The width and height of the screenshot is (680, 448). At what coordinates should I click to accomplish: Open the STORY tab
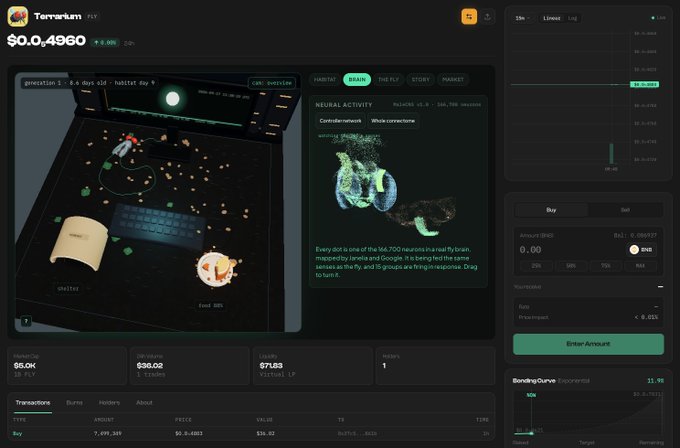[x=420, y=80]
